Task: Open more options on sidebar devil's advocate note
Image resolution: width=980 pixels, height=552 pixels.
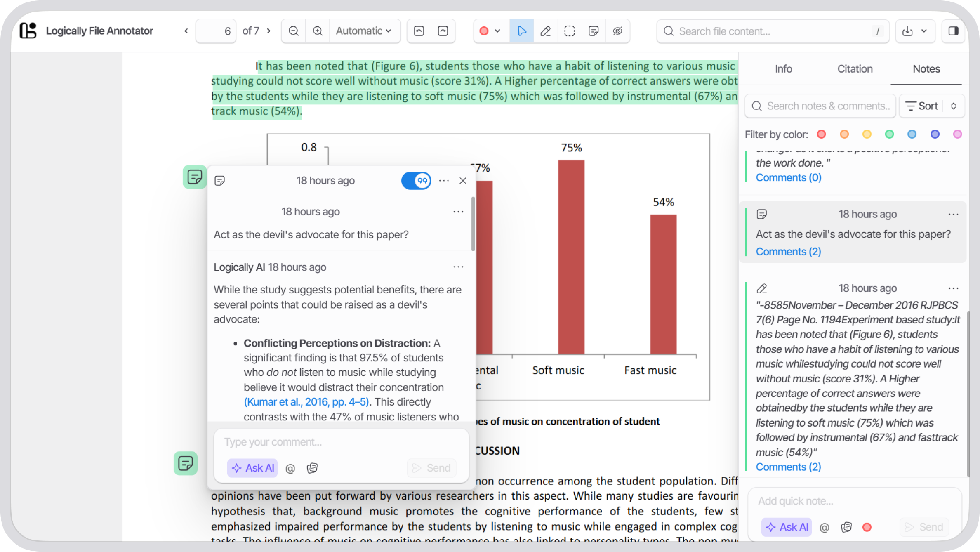Action: pos(953,214)
